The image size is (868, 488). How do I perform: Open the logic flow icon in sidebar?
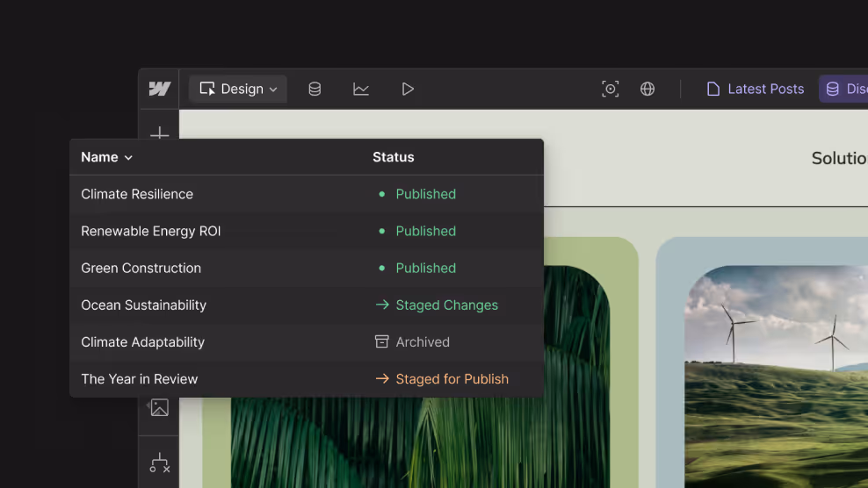(x=159, y=463)
